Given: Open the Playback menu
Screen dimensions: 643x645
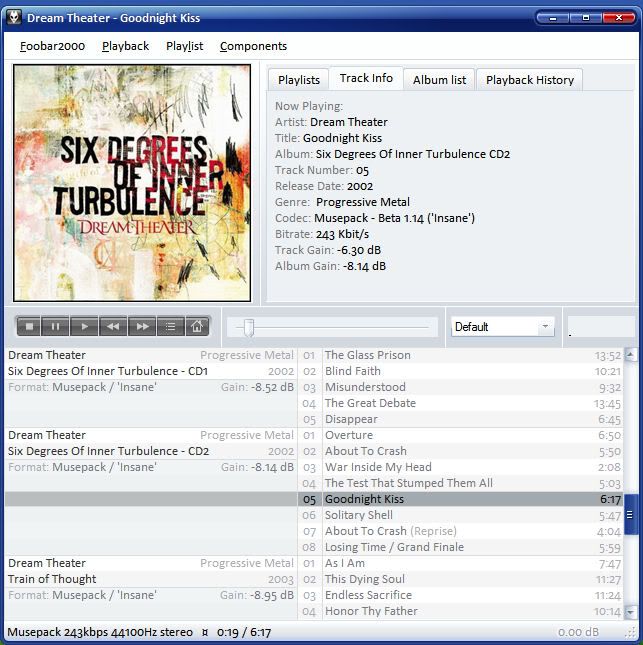Looking at the screenshot, I should click(125, 46).
